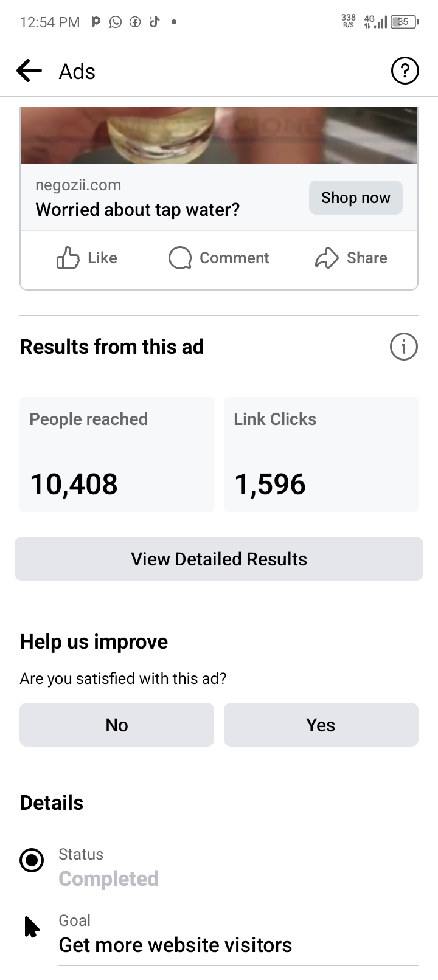Tap the Status radio circle icon
This screenshot has height=980, width=438.
click(x=32, y=860)
